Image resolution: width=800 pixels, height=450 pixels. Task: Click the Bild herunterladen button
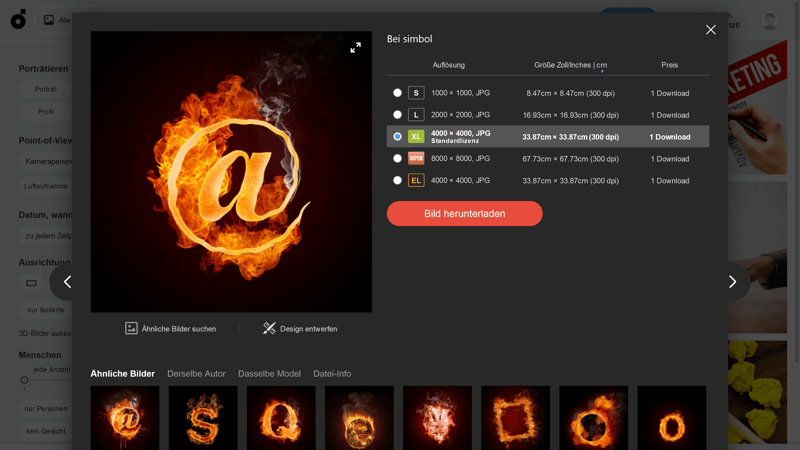point(464,214)
